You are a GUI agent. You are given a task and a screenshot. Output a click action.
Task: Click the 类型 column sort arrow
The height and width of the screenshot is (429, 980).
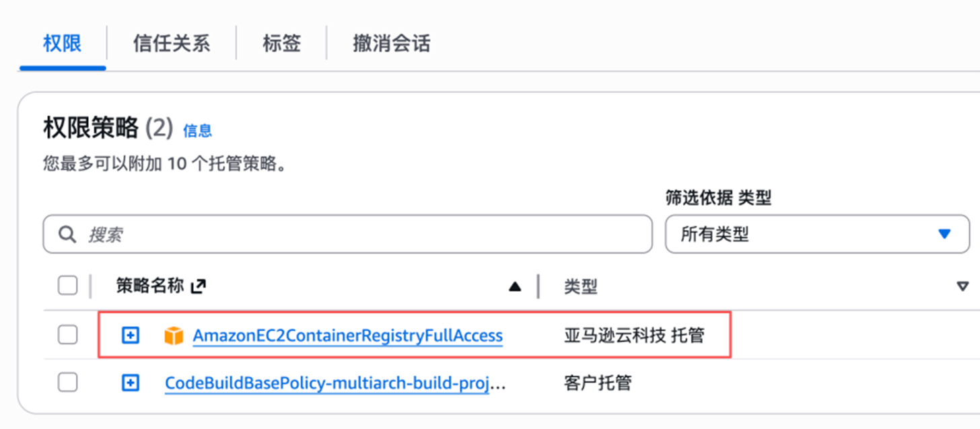(962, 286)
